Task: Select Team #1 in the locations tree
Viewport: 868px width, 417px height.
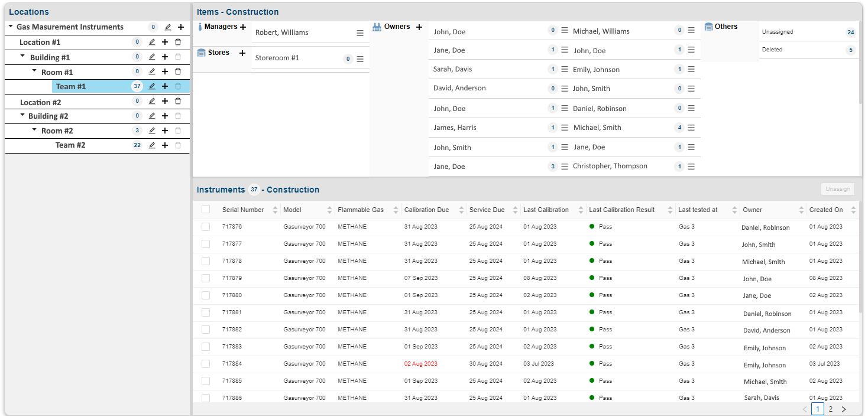Action: tap(71, 87)
